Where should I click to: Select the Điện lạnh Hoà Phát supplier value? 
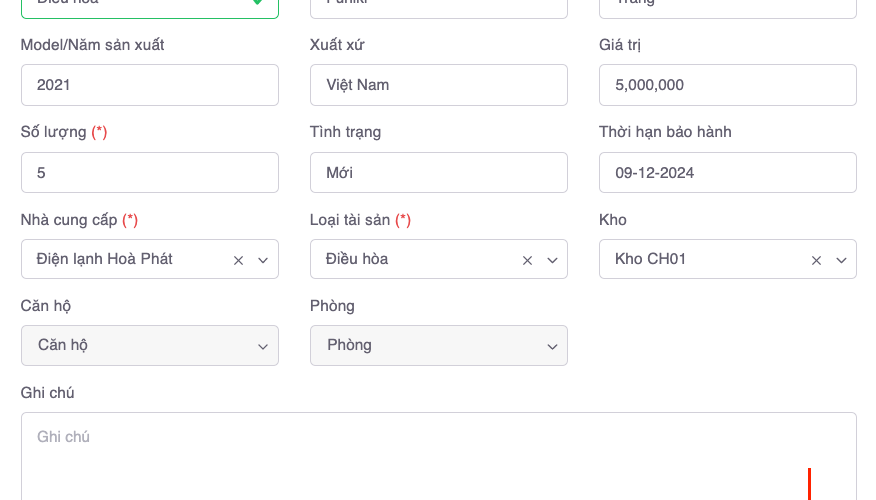pyautogui.click(x=105, y=259)
